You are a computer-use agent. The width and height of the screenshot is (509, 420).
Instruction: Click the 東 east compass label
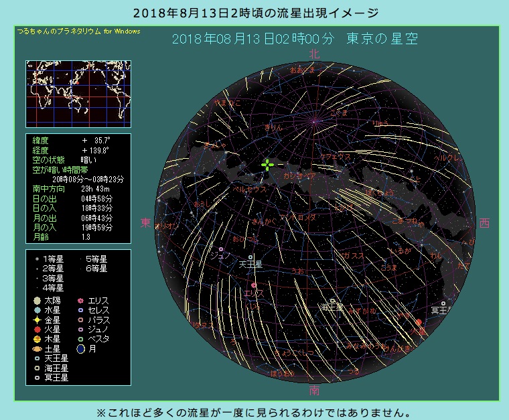tap(146, 222)
